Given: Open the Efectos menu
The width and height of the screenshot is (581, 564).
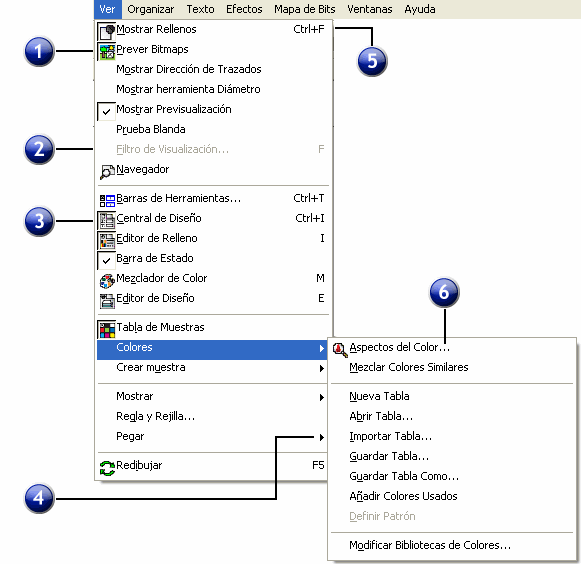Looking at the screenshot, I should click(x=244, y=9).
